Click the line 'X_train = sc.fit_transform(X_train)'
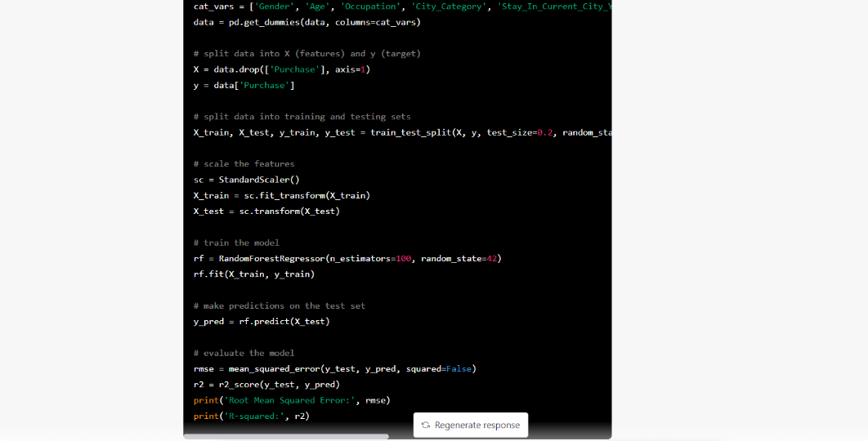The image size is (868, 441). click(282, 195)
